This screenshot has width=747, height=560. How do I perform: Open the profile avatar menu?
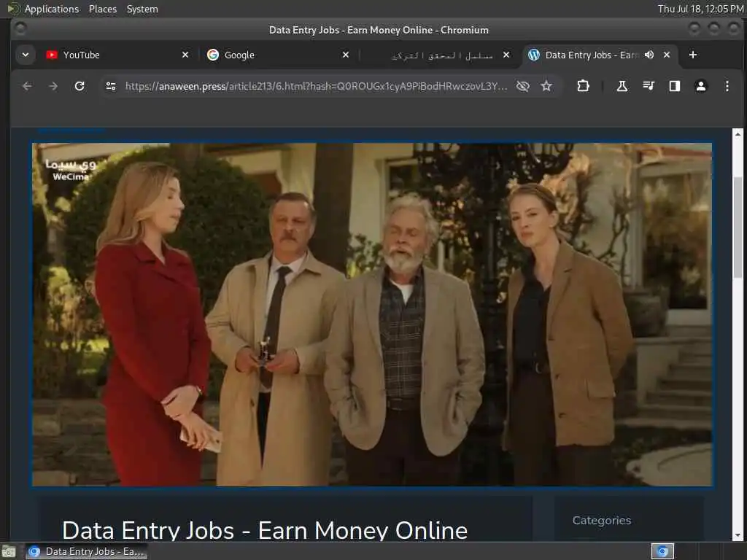coord(701,86)
